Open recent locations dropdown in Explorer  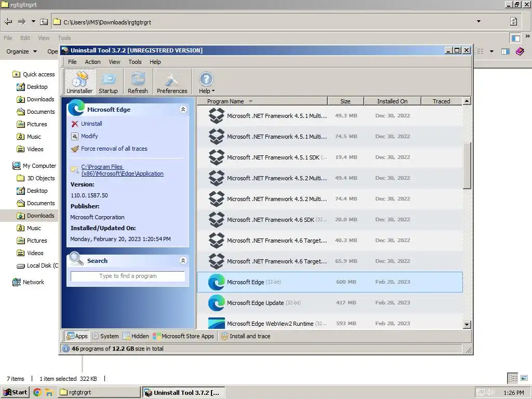click(33, 21)
